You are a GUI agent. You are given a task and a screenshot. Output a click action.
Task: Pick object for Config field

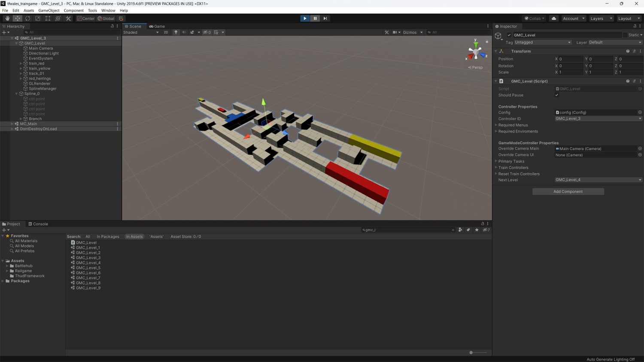click(640, 112)
